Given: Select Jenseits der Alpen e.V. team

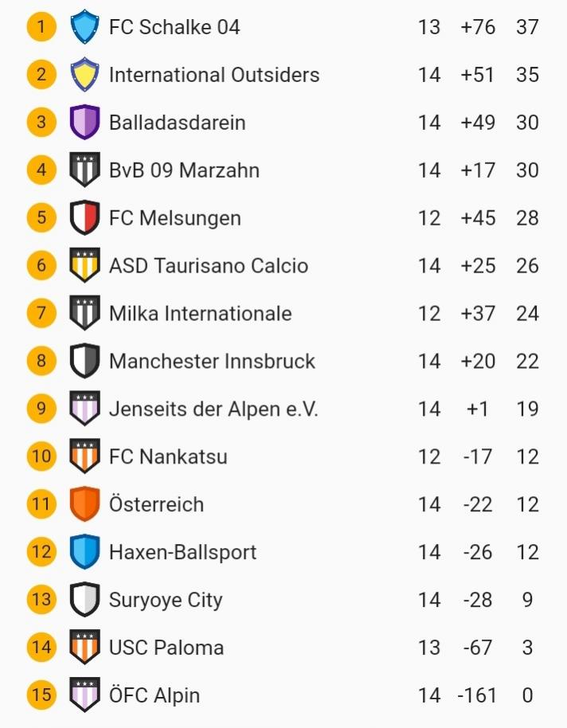Looking at the screenshot, I should [213, 409].
